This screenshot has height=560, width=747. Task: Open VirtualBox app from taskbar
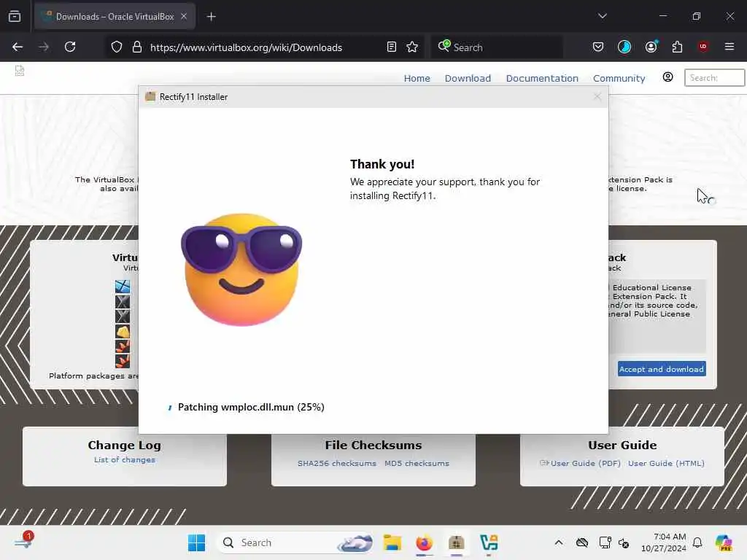click(489, 542)
